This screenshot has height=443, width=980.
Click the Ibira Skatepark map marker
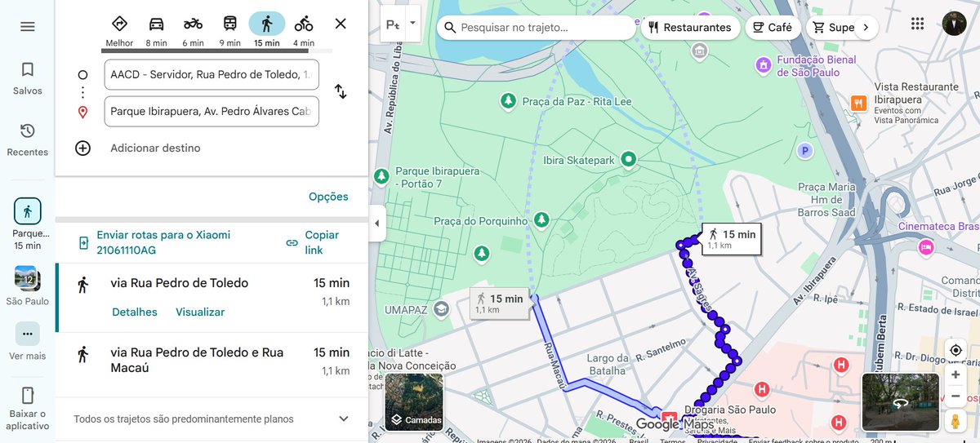pos(628,159)
